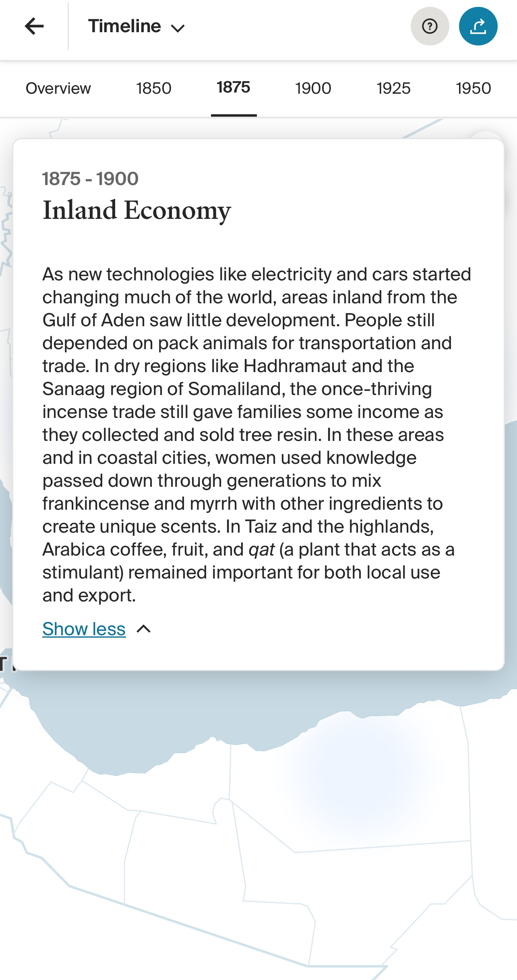This screenshot has height=980, width=517.
Task: Jump to the 1900 tab
Action: [313, 88]
